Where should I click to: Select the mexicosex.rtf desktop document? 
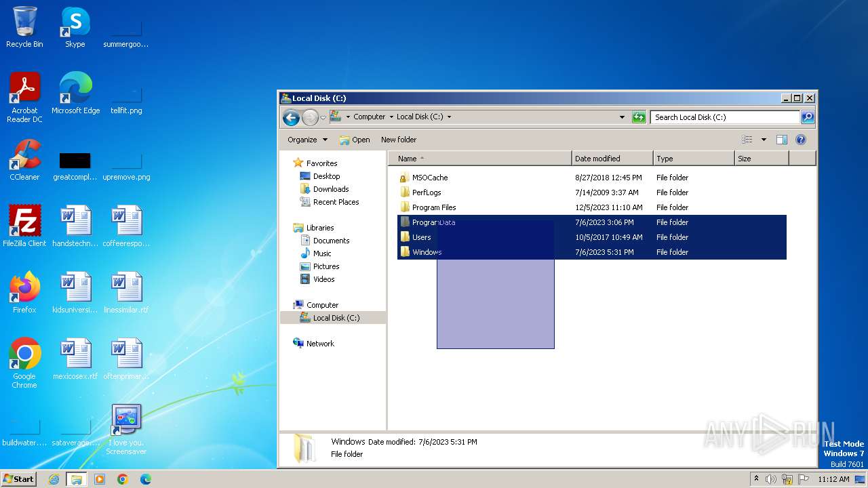[x=75, y=359]
